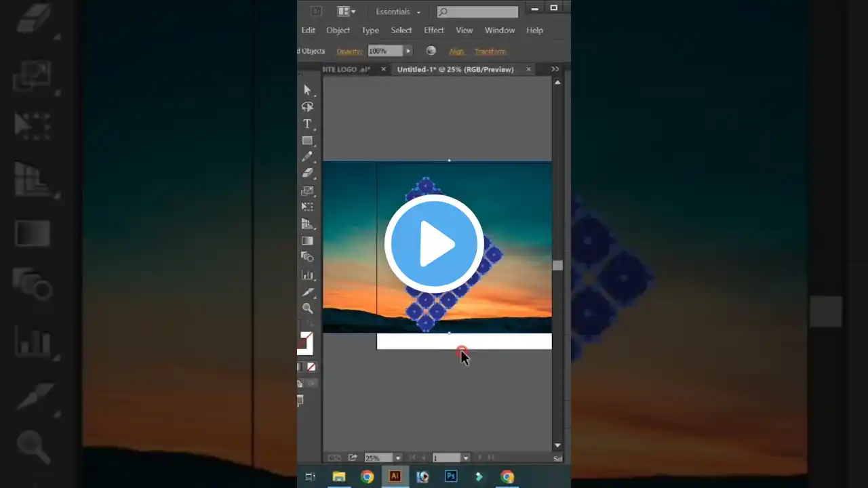Screen dimensions: 868x488
Task: Open Photoshop from the taskbar
Action: [450, 476]
